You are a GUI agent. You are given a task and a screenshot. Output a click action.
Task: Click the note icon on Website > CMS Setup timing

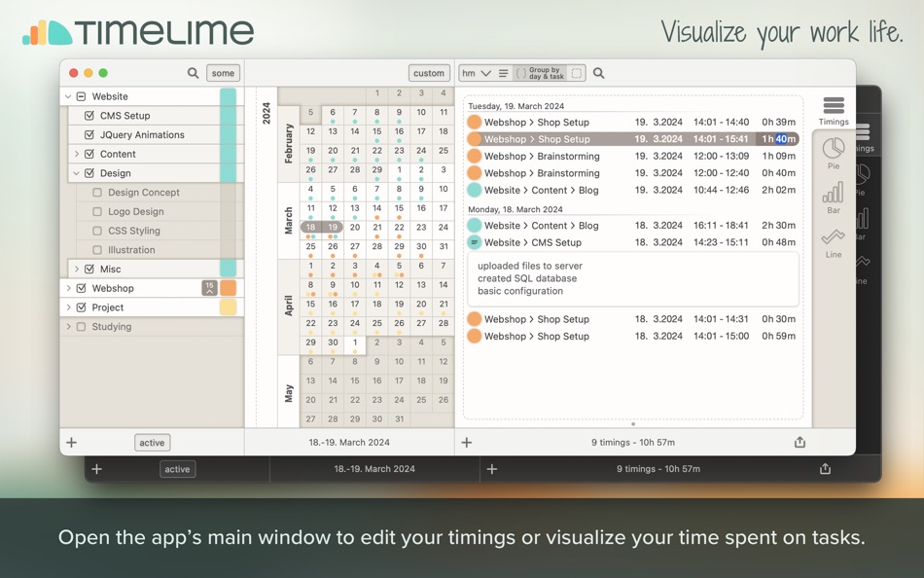(475, 242)
